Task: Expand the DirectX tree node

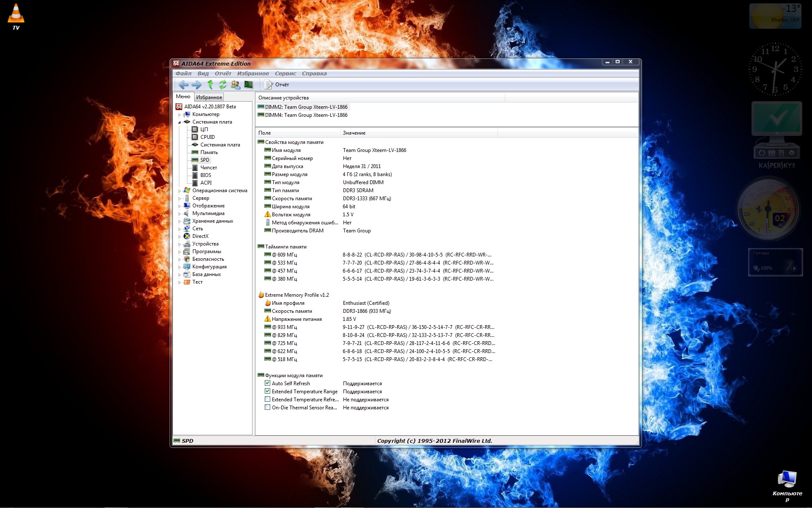Action: 179,237
